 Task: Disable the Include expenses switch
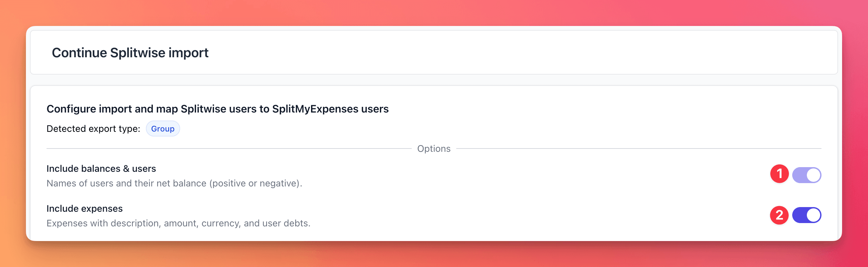pos(806,215)
